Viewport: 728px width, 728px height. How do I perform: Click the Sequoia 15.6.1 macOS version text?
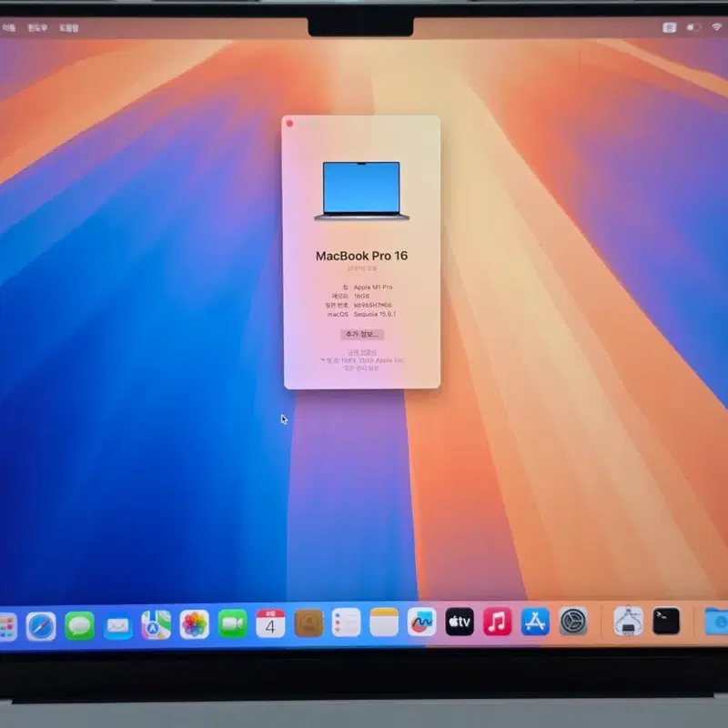[x=375, y=314]
